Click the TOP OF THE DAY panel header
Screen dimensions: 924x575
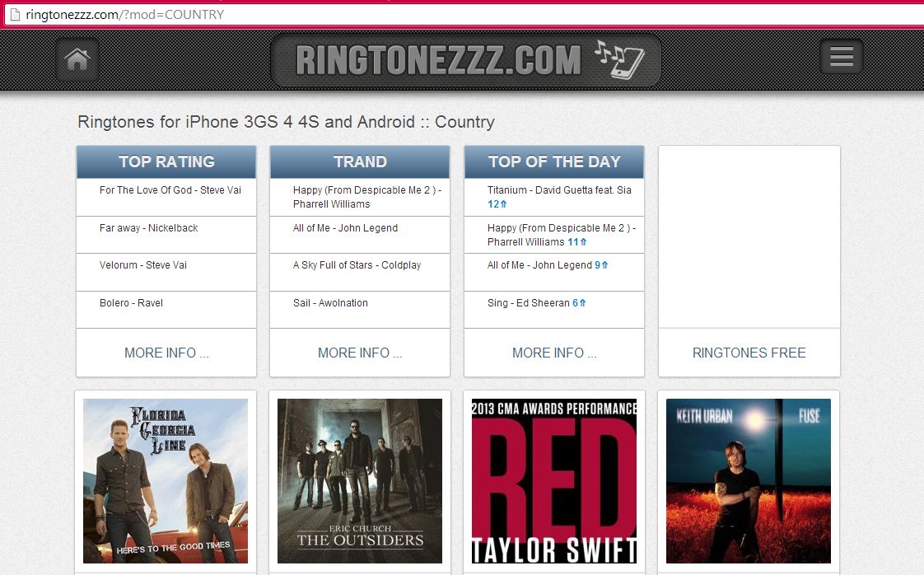pyautogui.click(x=554, y=161)
